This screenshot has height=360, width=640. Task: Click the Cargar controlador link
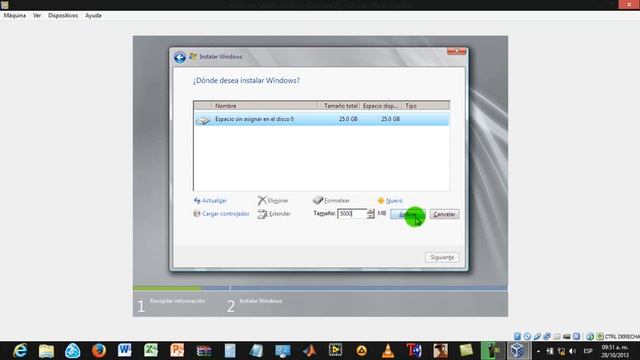point(221,213)
